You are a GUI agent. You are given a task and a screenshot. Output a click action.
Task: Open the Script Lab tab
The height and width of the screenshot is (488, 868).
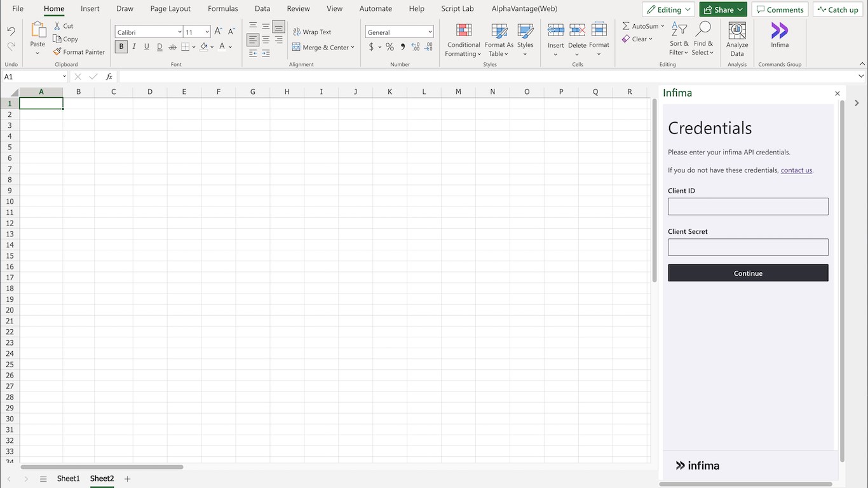458,9
